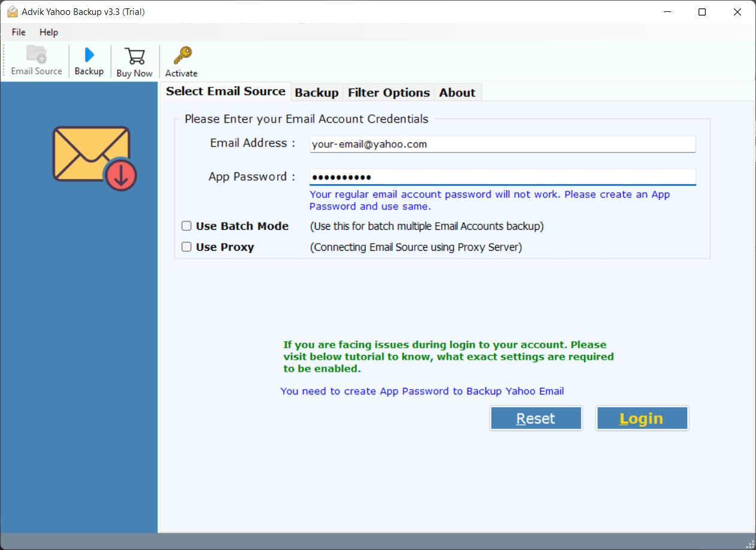Select the blue play-style Backup icon
The height and width of the screenshot is (550, 756).
(89, 54)
